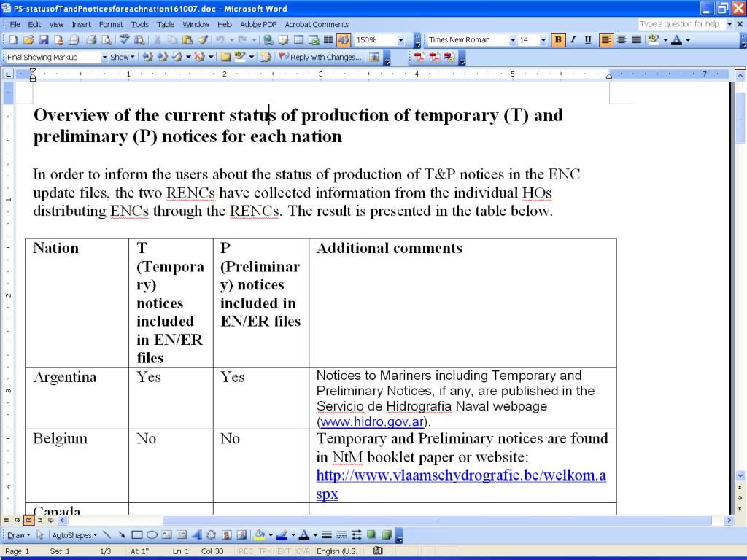Click the Open folder icon
This screenshot has width=747, height=560.
pyautogui.click(x=28, y=40)
